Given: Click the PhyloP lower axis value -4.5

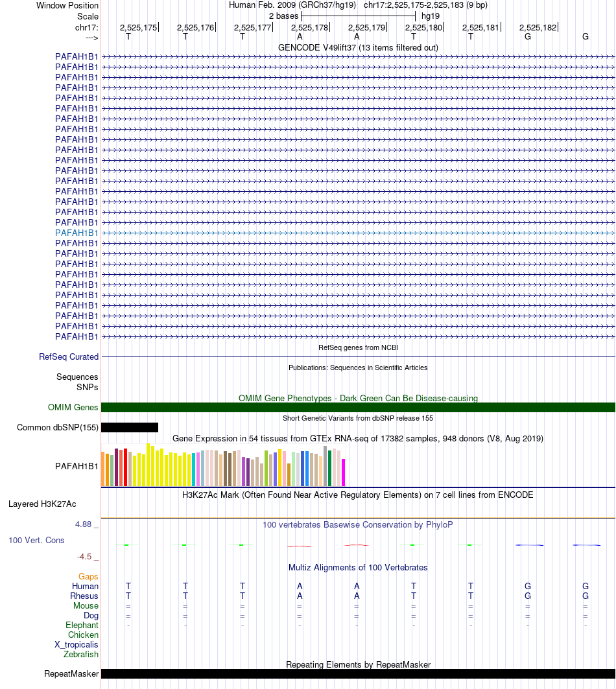Looking at the screenshot, I should point(84,557).
